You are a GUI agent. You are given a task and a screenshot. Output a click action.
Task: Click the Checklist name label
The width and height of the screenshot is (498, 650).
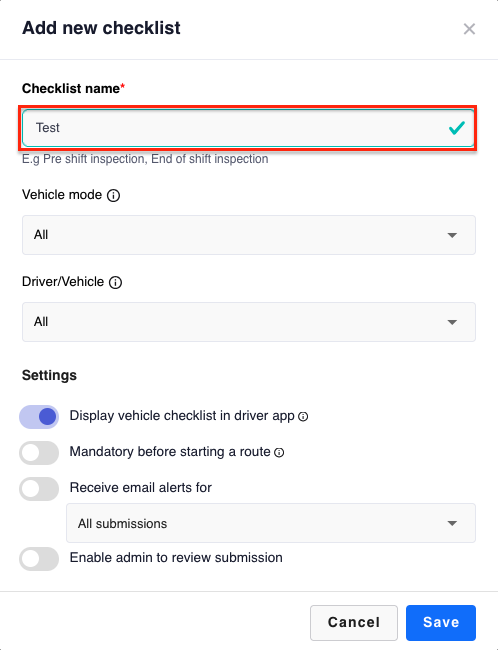tap(73, 88)
